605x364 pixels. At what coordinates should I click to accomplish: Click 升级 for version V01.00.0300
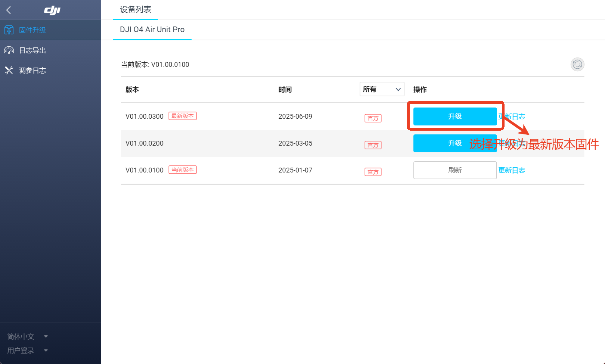click(x=454, y=116)
